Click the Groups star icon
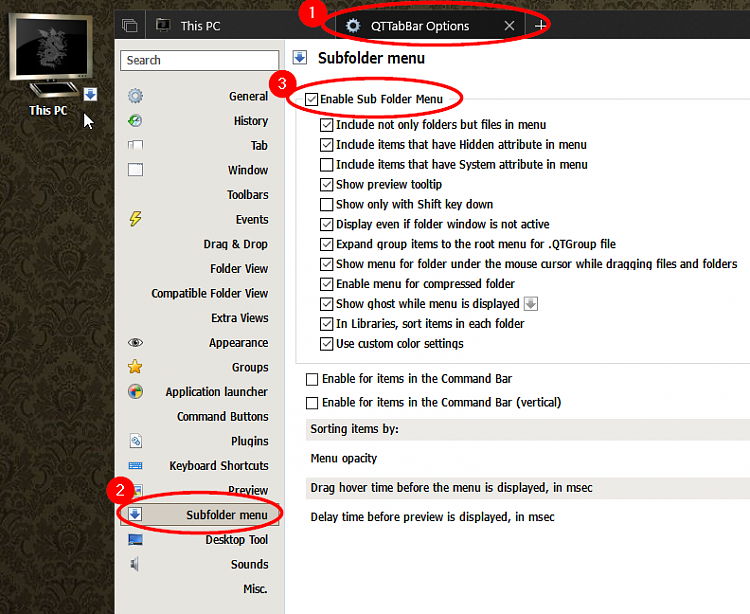Screen dimensions: 750x614 [135, 367]
